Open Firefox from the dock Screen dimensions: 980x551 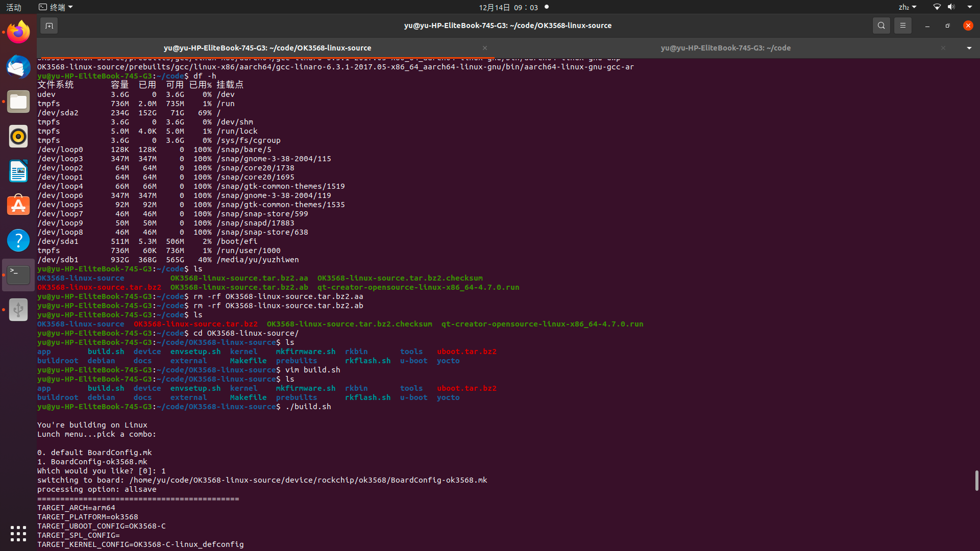[18, 32]
